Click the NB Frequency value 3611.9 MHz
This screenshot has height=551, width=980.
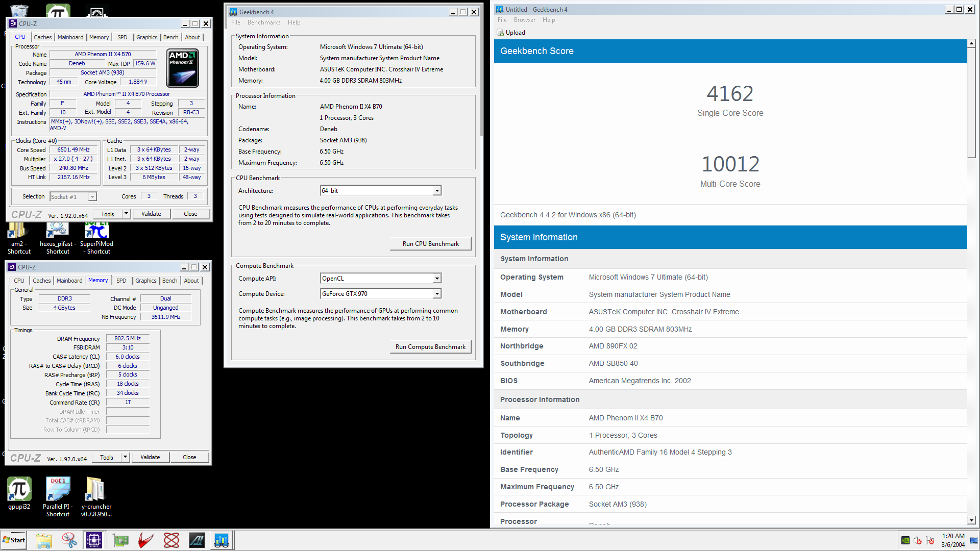[x=166, y=317]
